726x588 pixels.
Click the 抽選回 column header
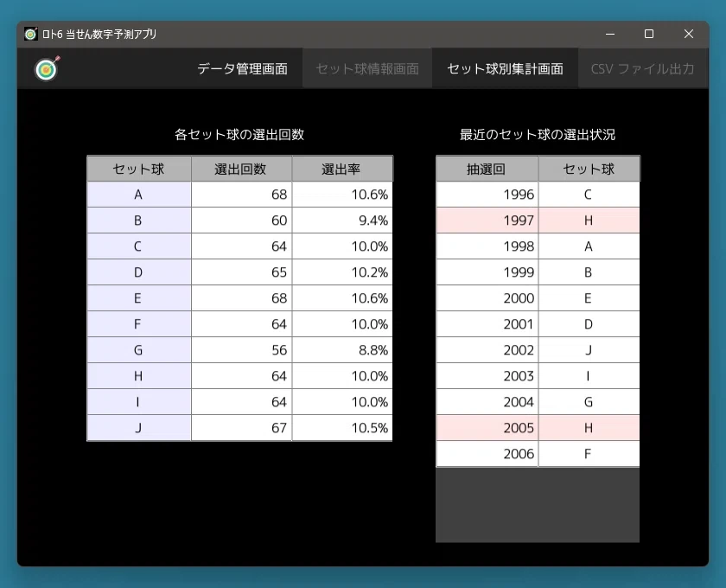point(487,169)
